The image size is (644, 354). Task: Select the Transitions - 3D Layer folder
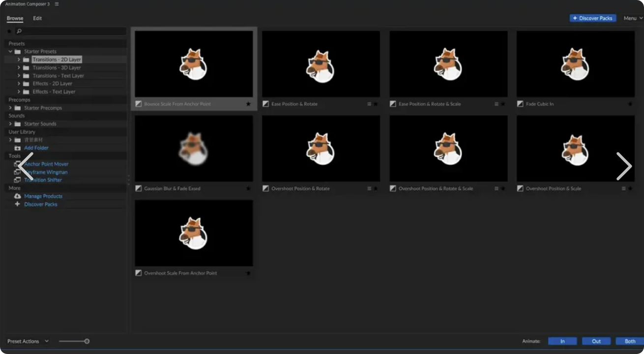[57, 68]
